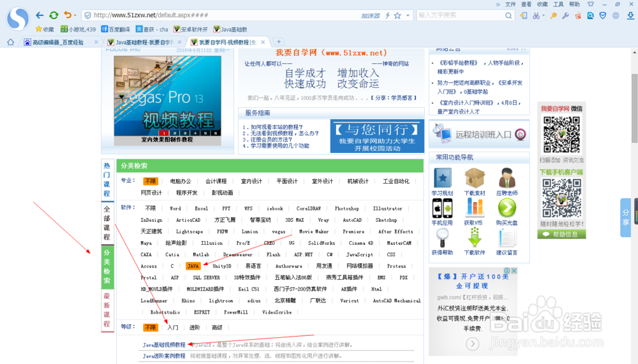Open the 帮助 menu
The width and height of the screenshot is (638, 364).
(x=575, y=4)
